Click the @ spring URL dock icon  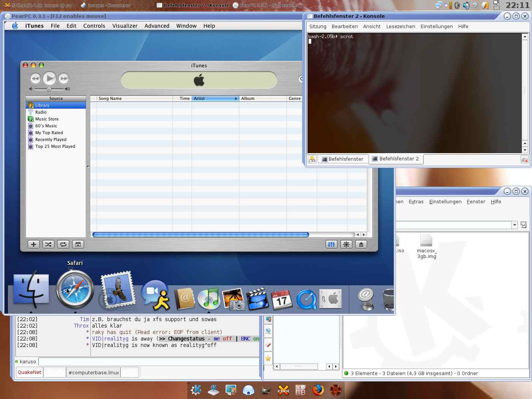pos(366,299)
